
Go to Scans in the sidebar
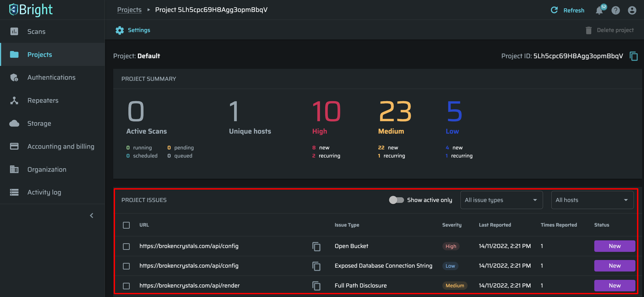tap(36, 31)
